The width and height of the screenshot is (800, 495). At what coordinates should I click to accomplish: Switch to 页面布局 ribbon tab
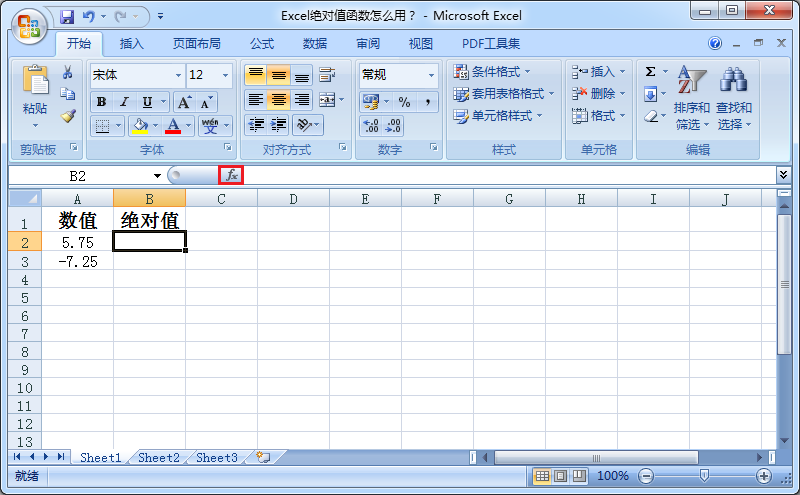pyautogui.click(x=196, y=43)
